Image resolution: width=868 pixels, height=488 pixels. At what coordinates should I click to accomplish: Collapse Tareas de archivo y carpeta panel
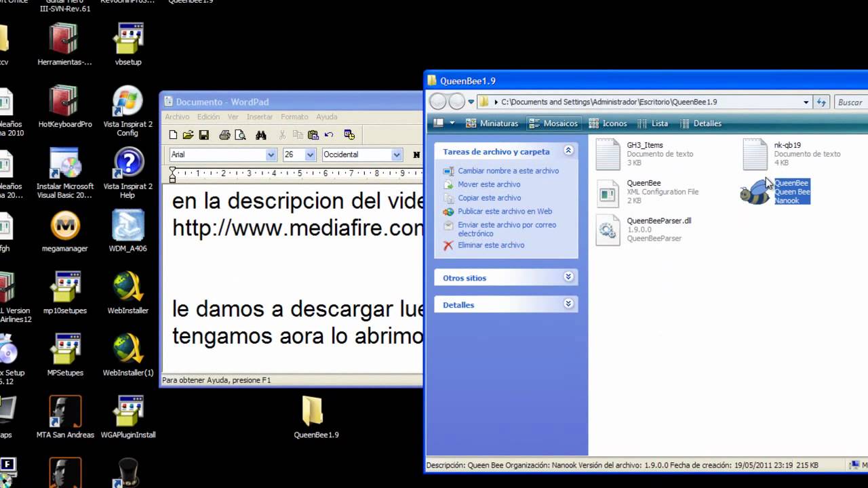click(568, 150)
